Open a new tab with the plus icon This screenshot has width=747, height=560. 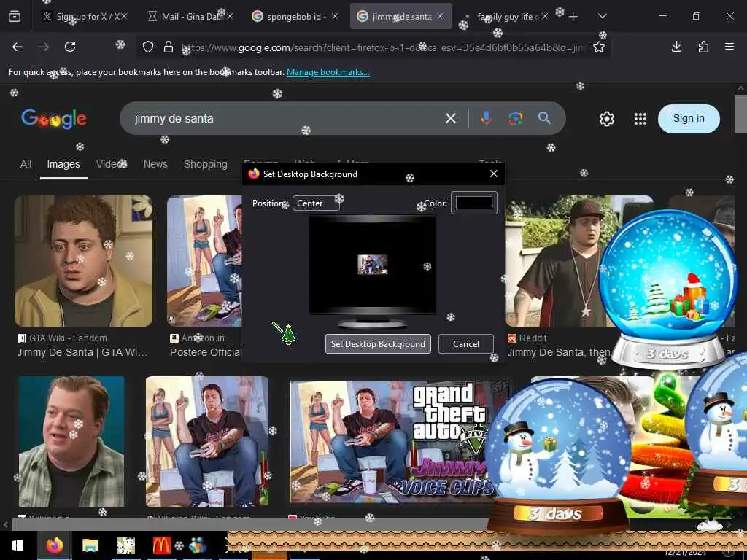pyautogui.click(x=573, y=17)
